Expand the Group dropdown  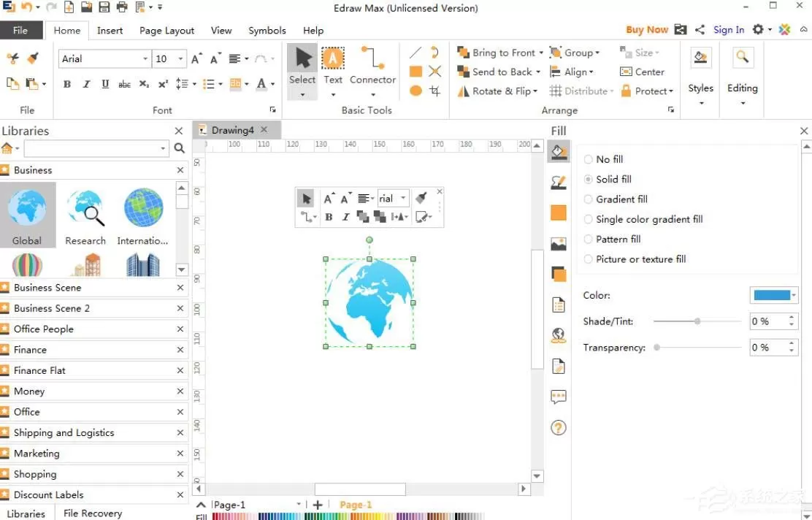597,53
